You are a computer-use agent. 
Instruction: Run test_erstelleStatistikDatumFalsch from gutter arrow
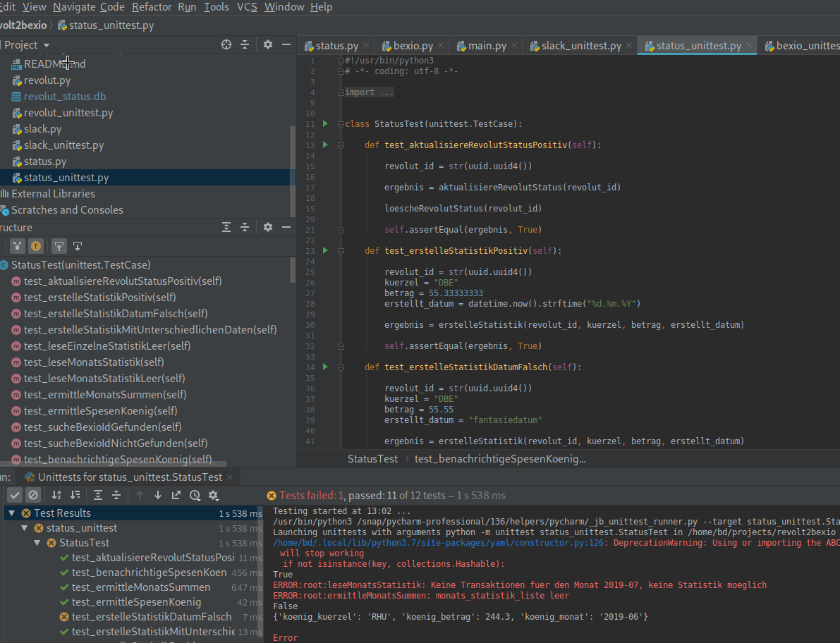(325, 367)
